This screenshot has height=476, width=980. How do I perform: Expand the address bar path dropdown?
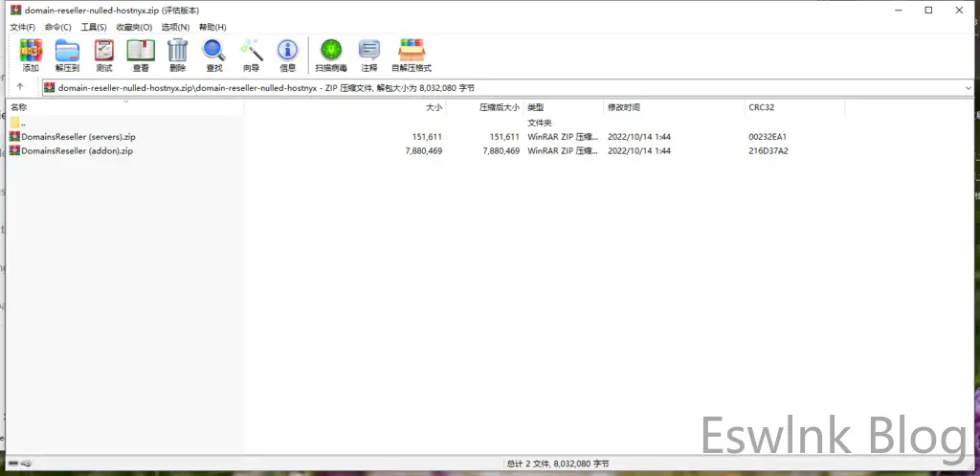point(969,88)
